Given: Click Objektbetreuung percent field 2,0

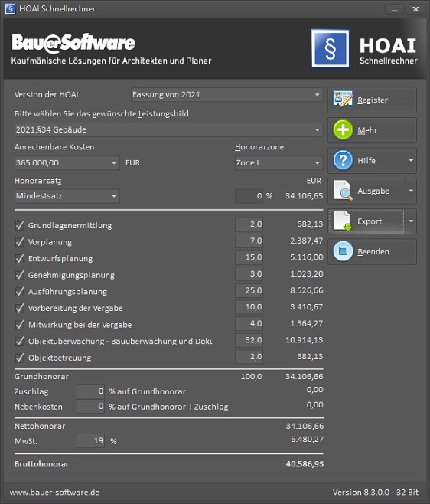Looking at the screenshot, I should pyautogui.click(x=249, y=357).
